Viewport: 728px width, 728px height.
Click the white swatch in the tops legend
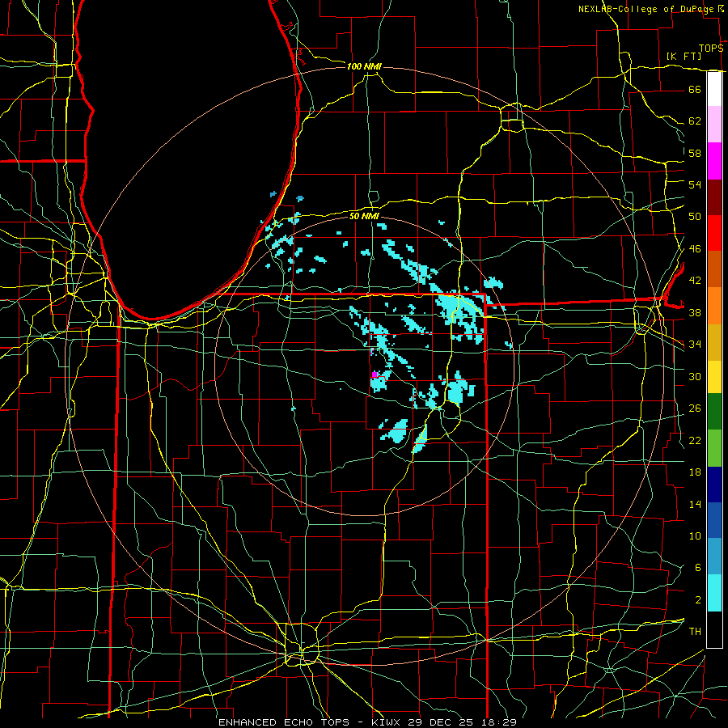(714, 89)
